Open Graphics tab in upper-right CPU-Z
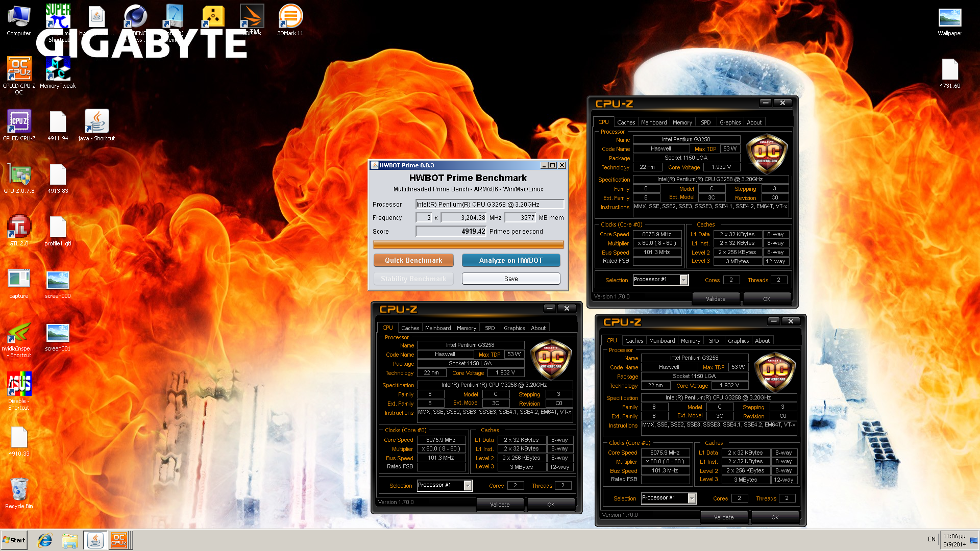This screenshot has width=980, height=551. coord(730,122)
